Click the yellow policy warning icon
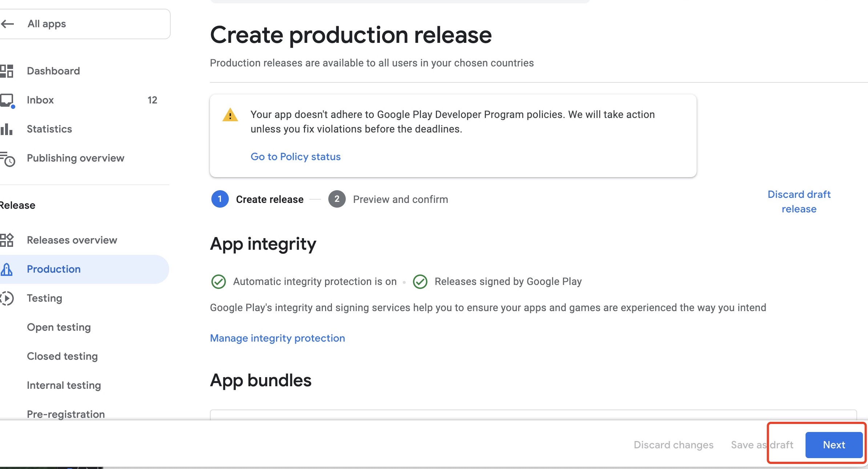868x469 pixels. (230, 115)
